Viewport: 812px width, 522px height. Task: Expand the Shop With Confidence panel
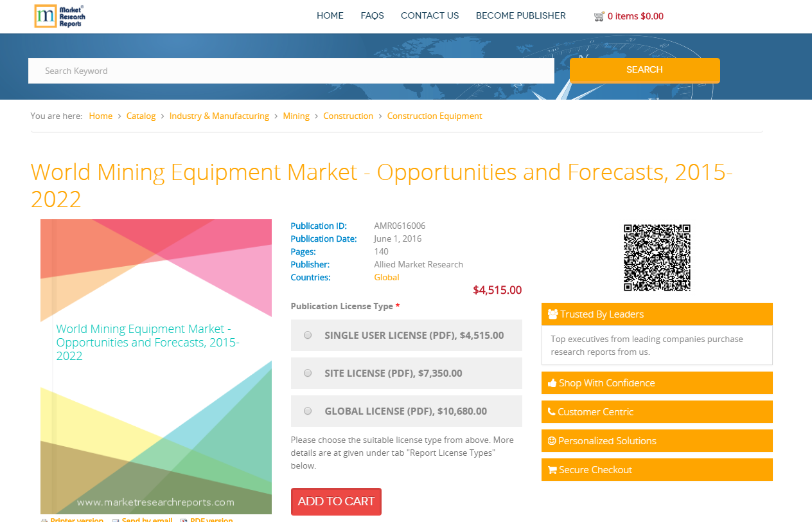click(x=657, y=383)
